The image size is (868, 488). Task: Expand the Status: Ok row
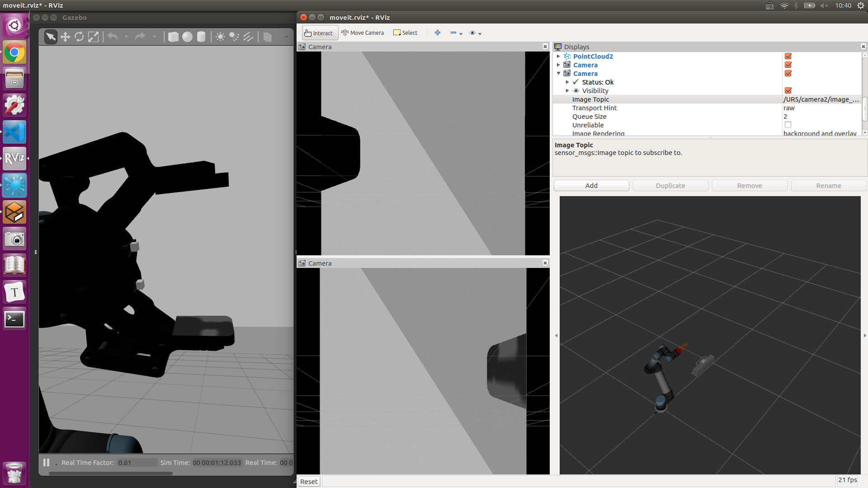click(567, 82)
